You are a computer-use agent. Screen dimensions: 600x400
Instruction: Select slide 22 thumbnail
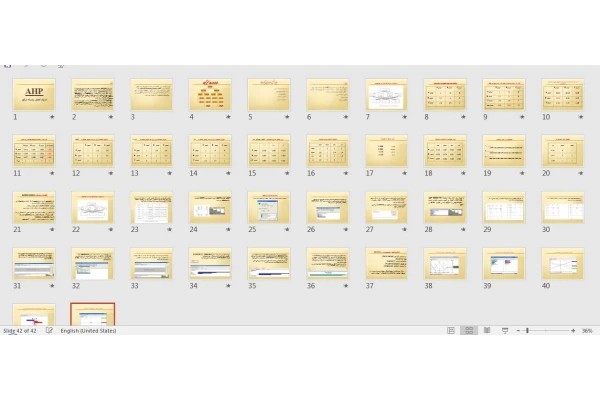coord(93,207)
